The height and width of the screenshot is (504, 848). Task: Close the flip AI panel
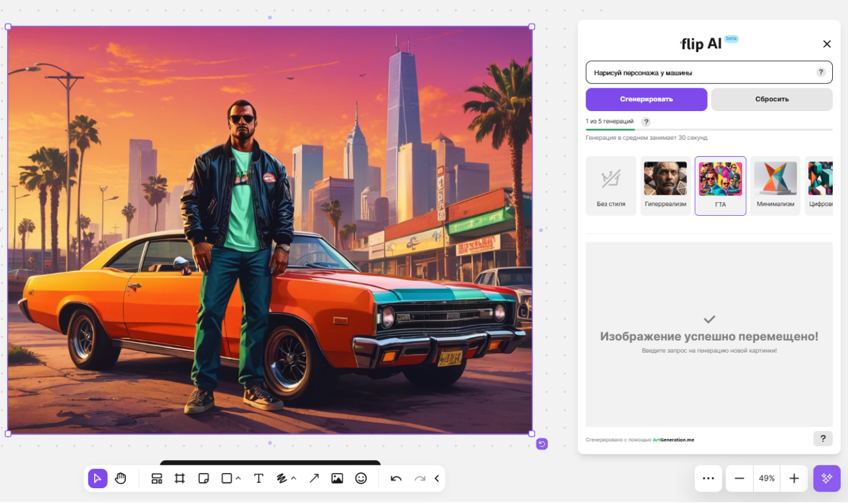(x=827, y=44)
